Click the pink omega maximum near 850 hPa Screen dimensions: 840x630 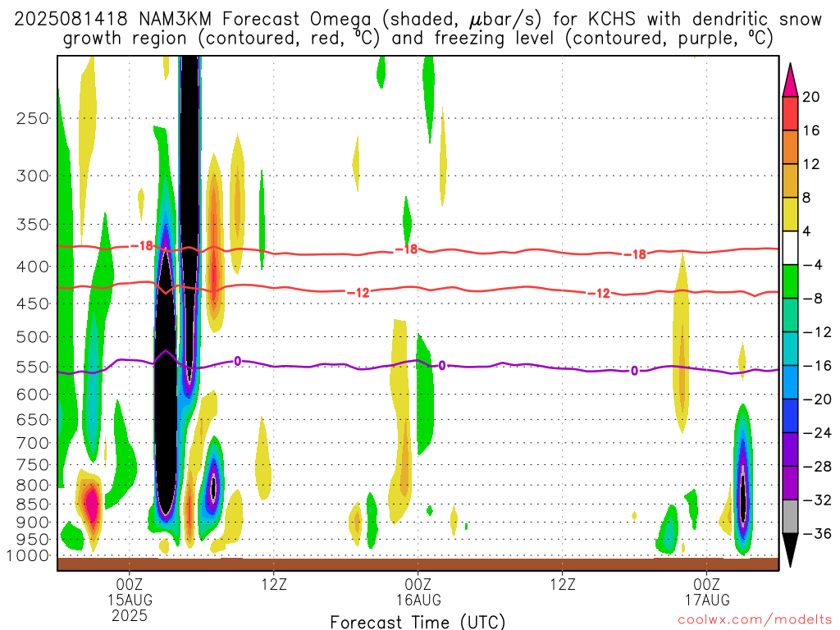(92, 504)
